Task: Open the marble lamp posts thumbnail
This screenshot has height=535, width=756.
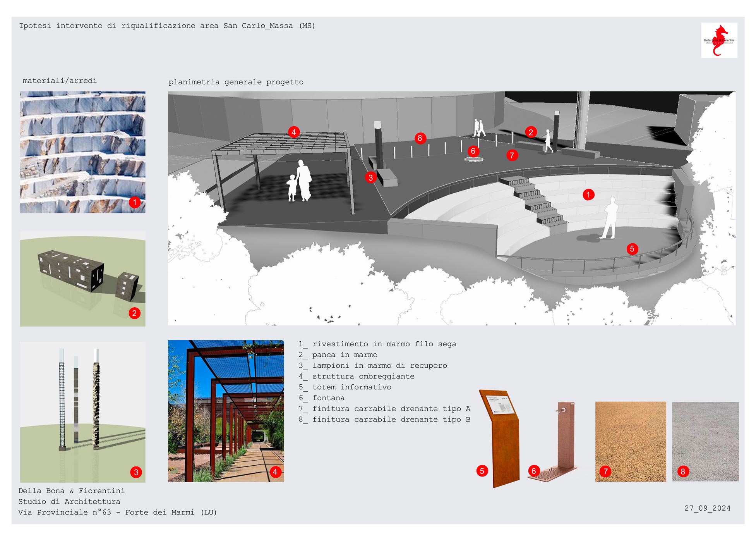Action: [82, 411]
